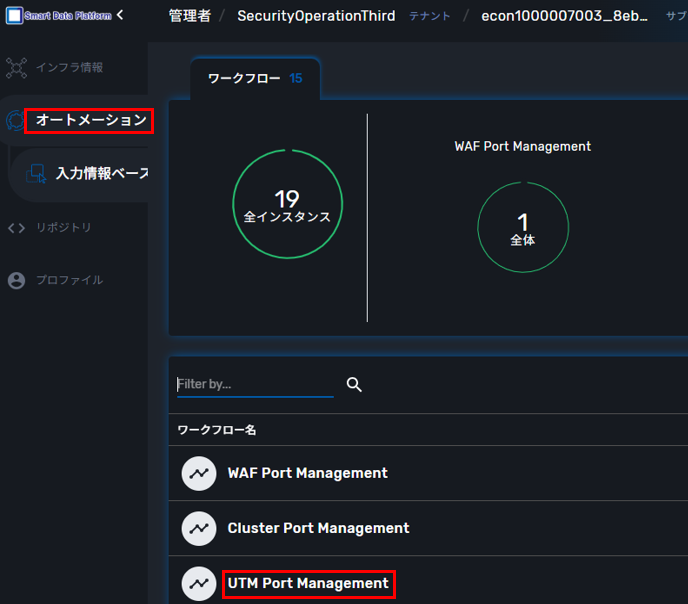The height and width of the screenshot is (604, 688).
Task: Focus the Filter by... input field
Action: pyautogui.click(x=255, y=384)
